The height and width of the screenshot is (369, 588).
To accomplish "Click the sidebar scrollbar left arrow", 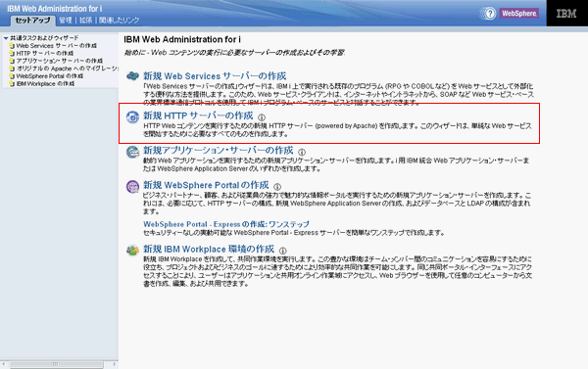I will click(4, 364).
